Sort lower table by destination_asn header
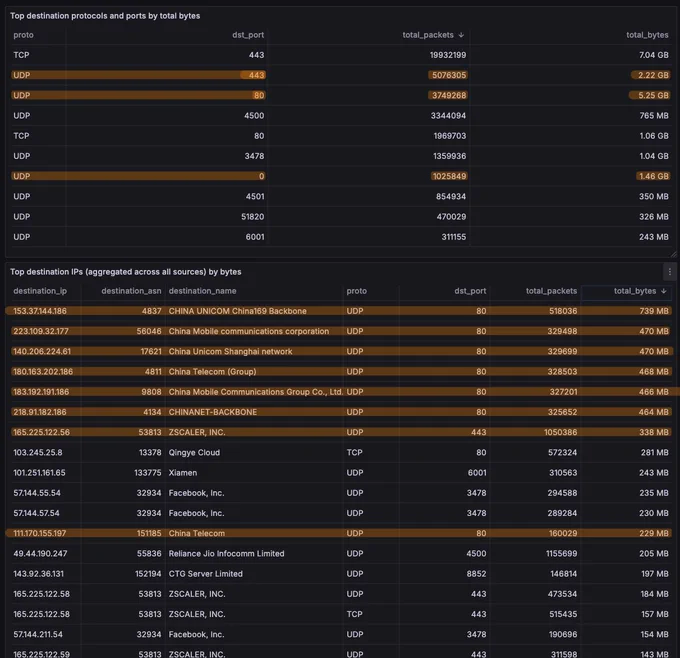The height and width of the screenshot is (658, 680). pos(131,291)
